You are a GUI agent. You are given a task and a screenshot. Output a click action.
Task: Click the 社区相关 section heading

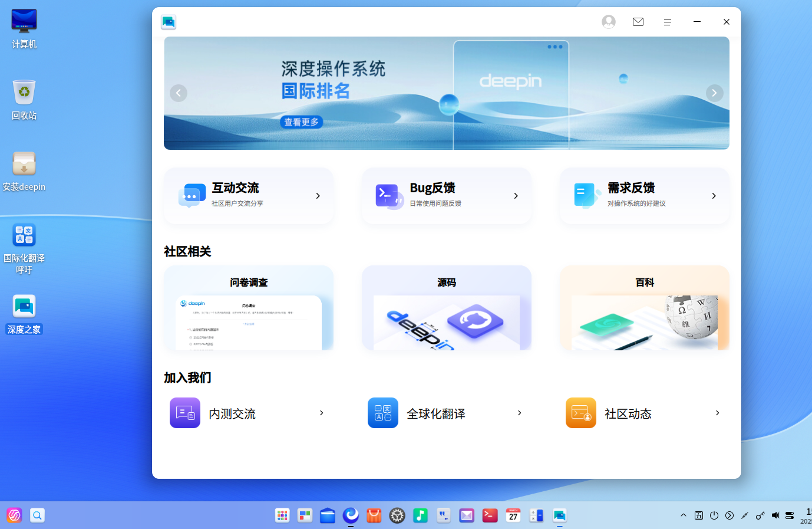[x=187, y=252]
